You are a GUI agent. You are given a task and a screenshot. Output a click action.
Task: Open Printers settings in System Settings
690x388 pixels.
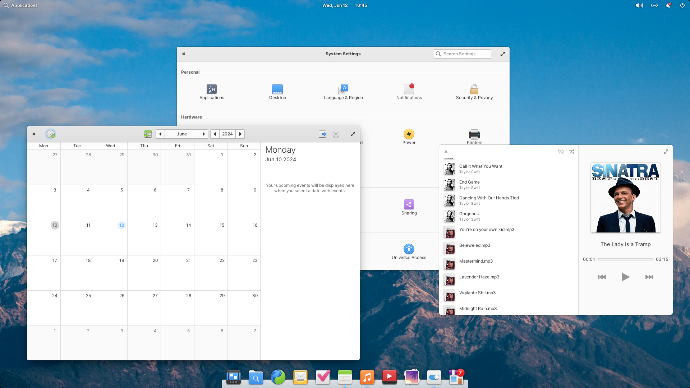(x=474, y=136)
